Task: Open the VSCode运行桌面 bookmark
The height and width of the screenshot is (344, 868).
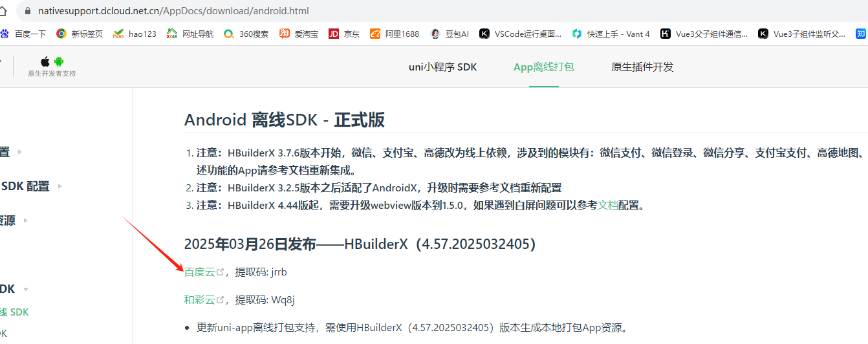Action: click(521, 34)
